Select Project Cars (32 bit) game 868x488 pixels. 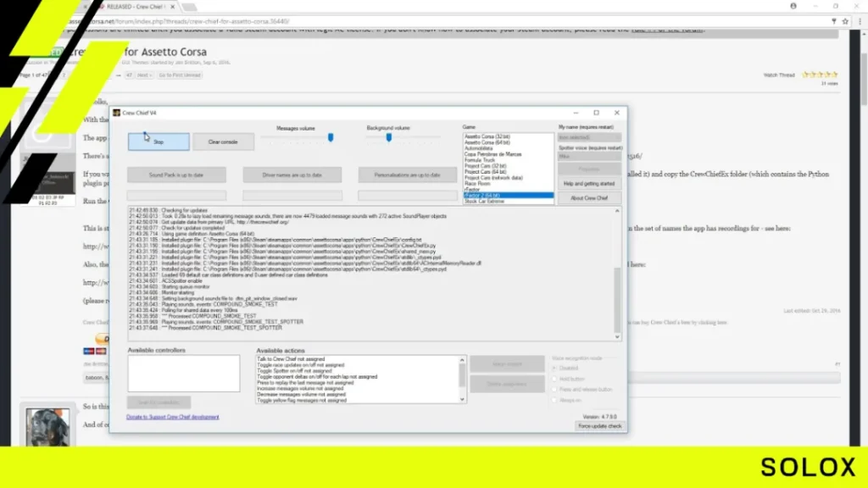pyautogui.click(x=485, y=166)
